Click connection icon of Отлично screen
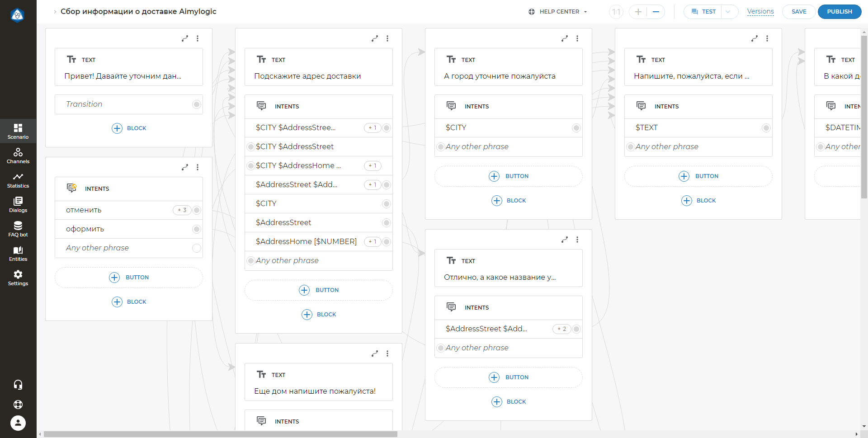 565,240
